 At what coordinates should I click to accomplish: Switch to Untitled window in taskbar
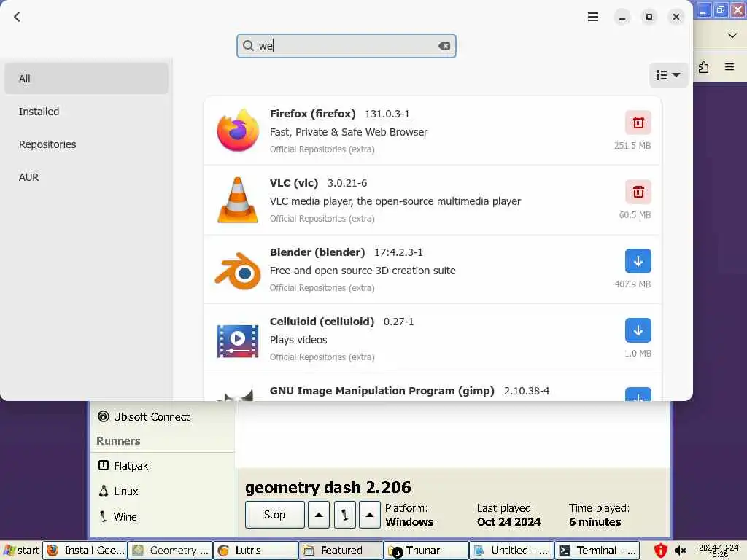pyautogui.click(x=511, y=551)
